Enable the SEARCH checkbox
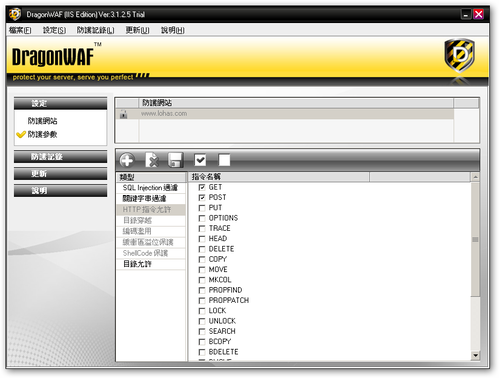 point(202,332)
